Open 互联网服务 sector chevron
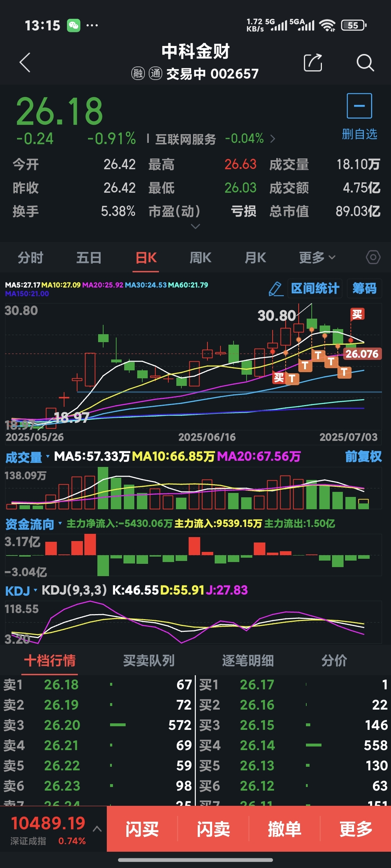391x868 pixels. pos(273,139)
